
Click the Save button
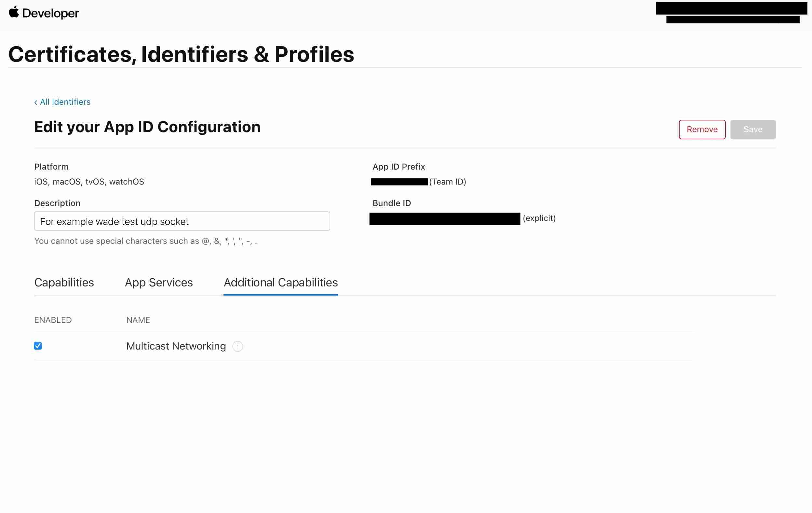753,129
